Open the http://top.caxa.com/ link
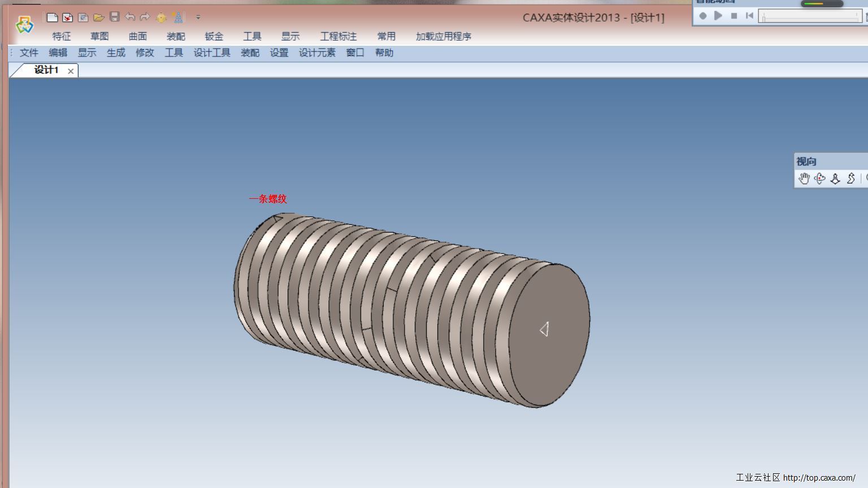The width and height of the screenshot is (868, 488). [819, 478]
